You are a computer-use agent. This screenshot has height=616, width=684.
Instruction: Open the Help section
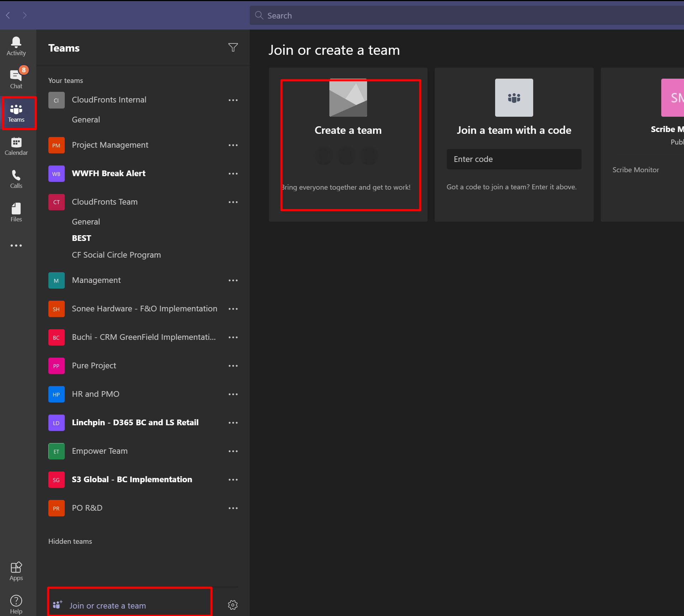[16, 603]
